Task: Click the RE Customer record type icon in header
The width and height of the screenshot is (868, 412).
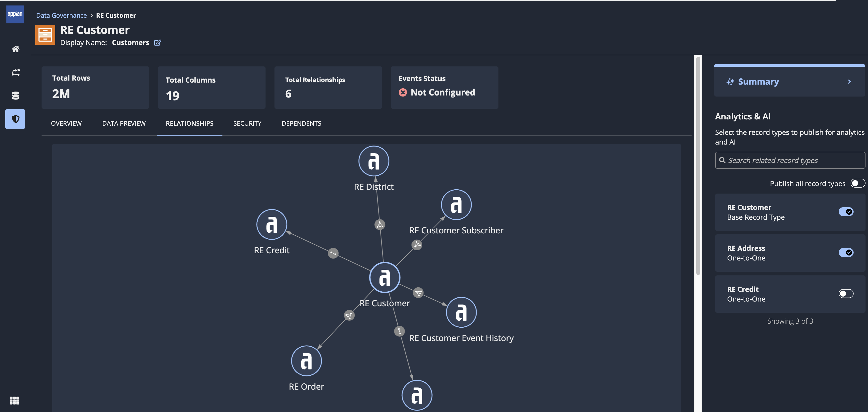Action: 45,35
